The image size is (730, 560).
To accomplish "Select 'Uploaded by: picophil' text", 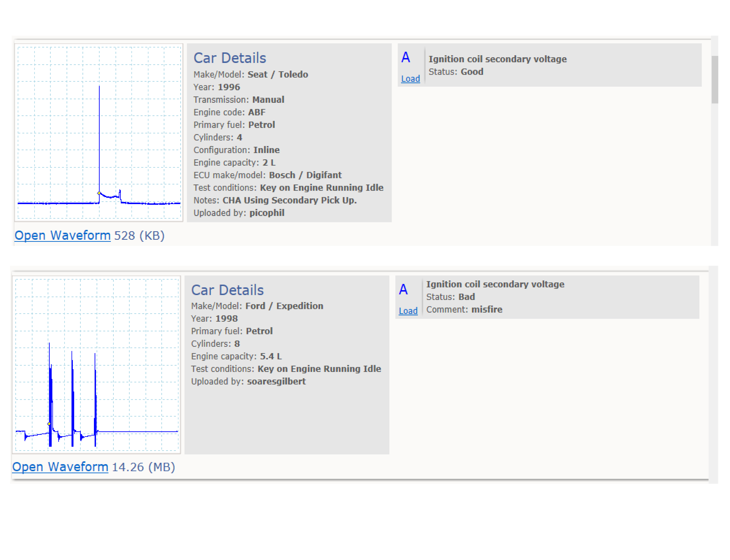I will [x=239, y=213].
